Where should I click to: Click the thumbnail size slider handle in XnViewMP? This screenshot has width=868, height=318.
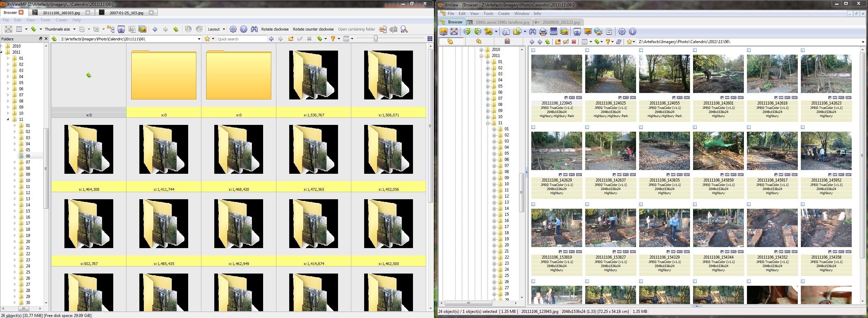tap(375, 39)
